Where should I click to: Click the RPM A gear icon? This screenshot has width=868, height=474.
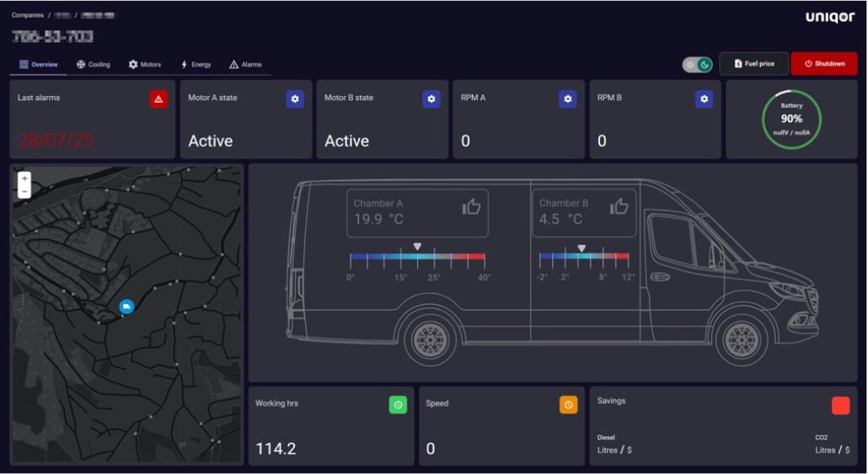(x=568, y=99)
